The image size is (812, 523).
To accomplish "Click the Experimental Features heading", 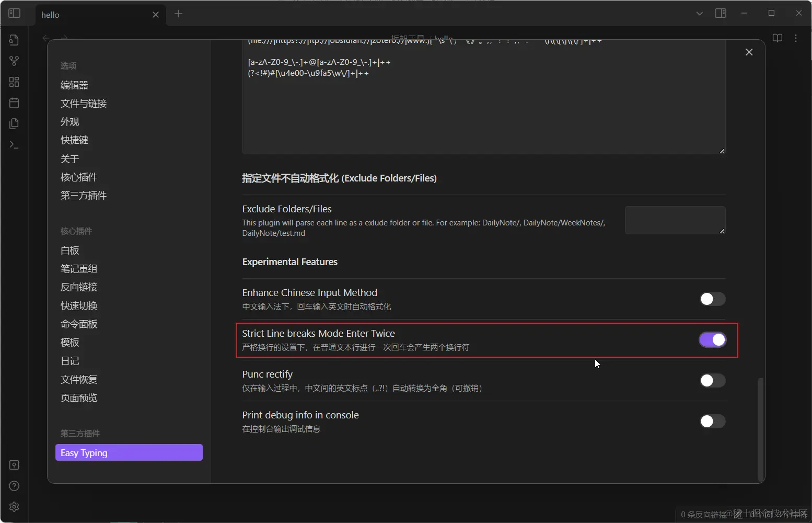I will point(290,261).
